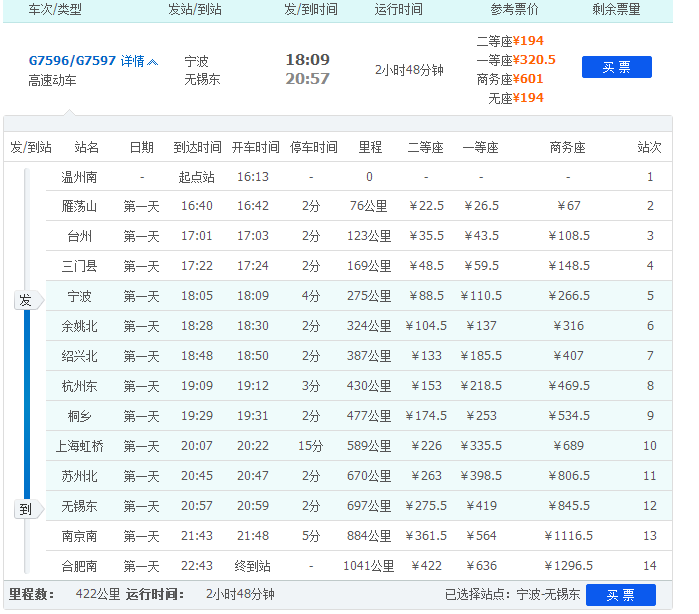This screenshot has height=614, width=699.
Task: Select the 商务座¥601 price
Action: point(510,79)
